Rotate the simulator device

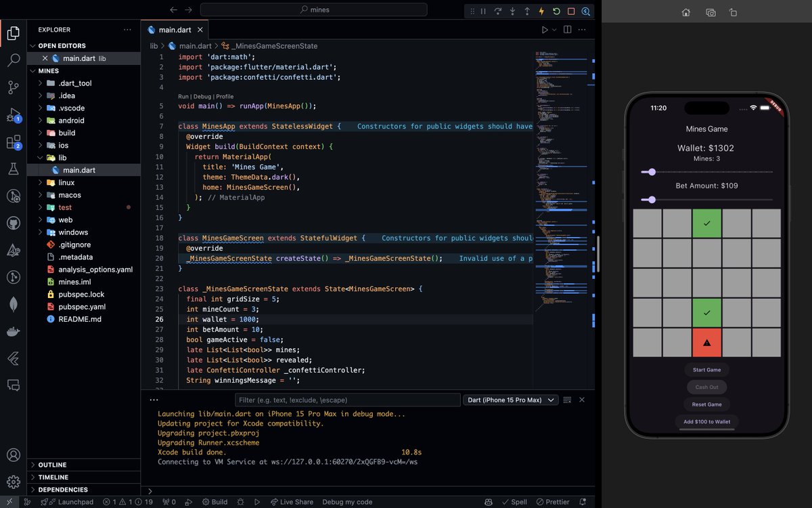click(734, 12)
